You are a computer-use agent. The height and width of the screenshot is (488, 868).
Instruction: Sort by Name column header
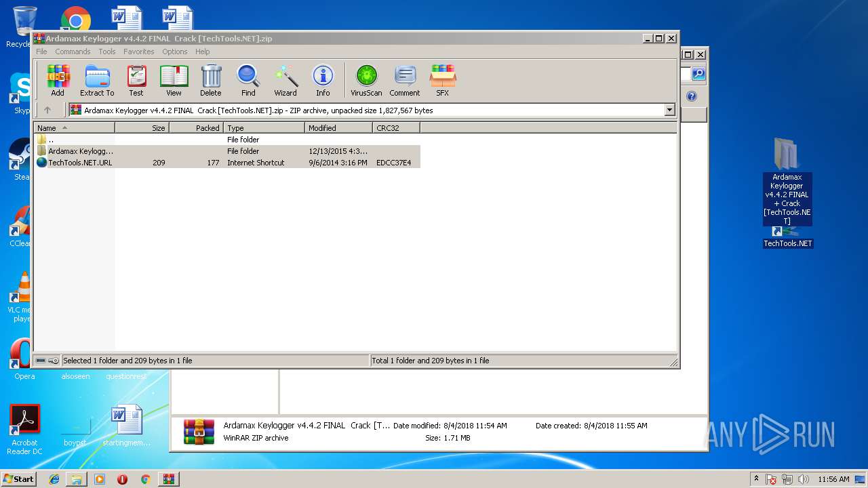75,127
